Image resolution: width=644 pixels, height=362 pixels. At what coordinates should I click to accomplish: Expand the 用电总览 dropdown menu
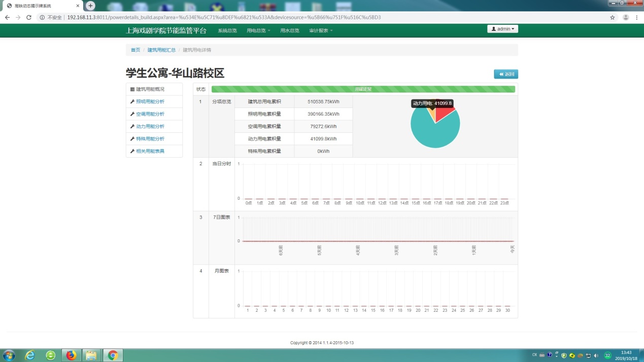click(258, 30)
